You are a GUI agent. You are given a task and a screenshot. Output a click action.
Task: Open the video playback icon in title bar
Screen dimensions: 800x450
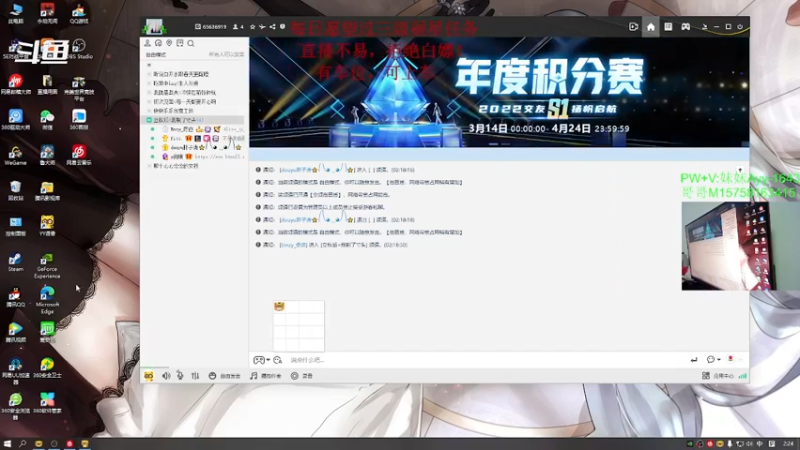633,27
